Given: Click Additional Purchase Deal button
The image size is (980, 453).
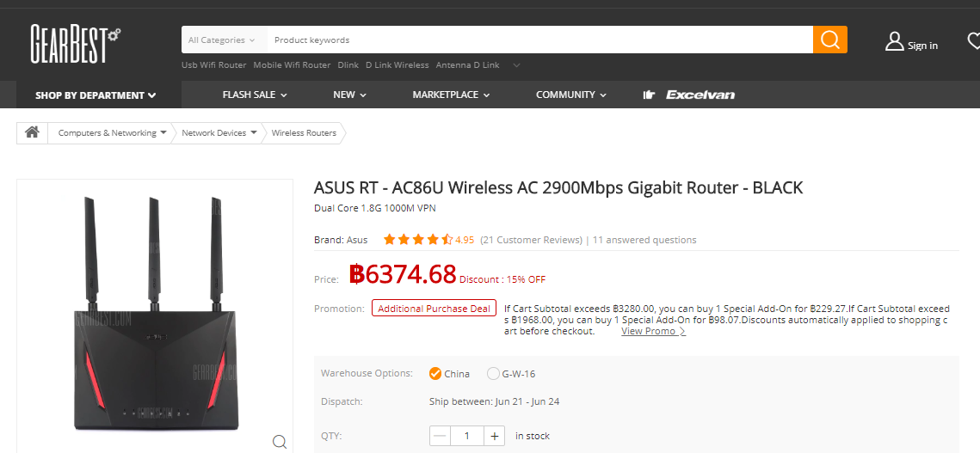Looking at the screenshot, I should [x=434, y=308].
